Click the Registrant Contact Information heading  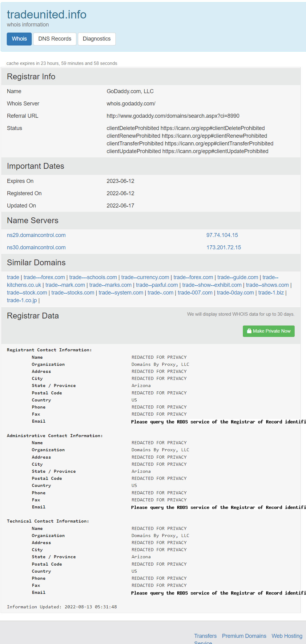coord(49,350)
